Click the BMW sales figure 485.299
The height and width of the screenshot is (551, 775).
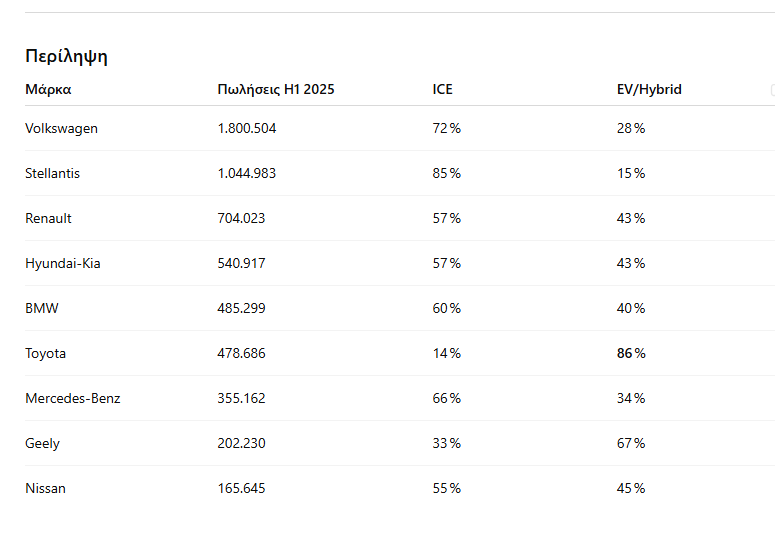click(x=241, y=309)
